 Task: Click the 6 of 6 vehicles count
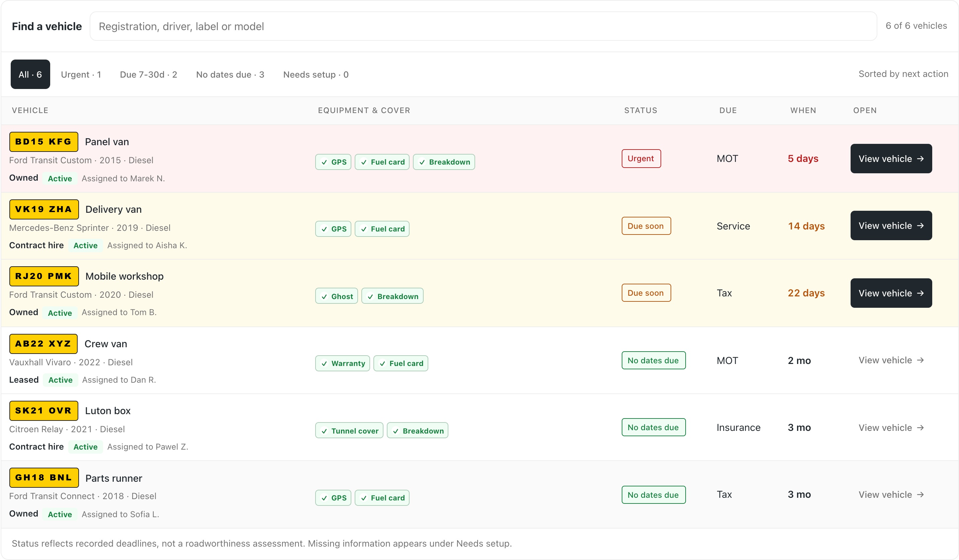[x=916, y=26]
